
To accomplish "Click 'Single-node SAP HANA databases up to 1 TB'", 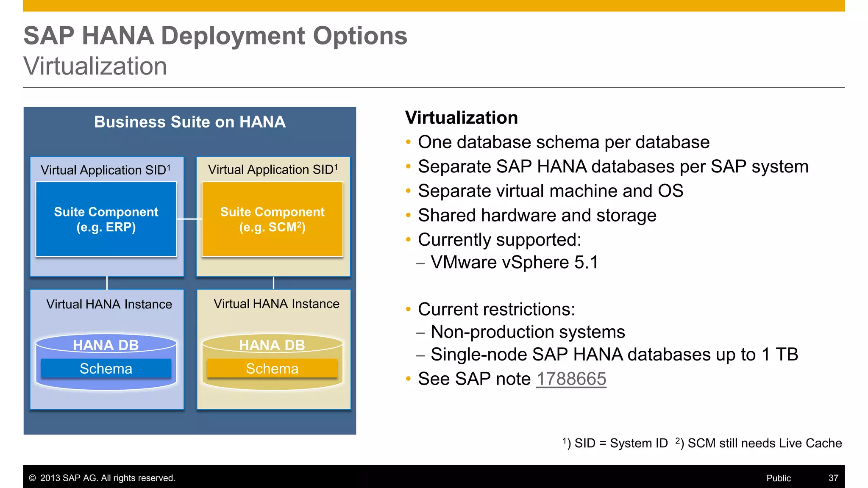I will [615, 355].
